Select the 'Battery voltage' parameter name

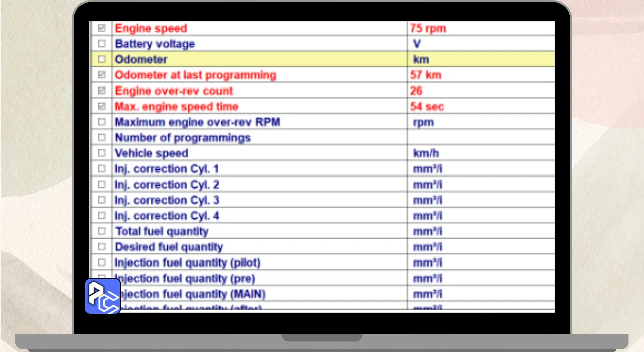click(x=154, y=44)
